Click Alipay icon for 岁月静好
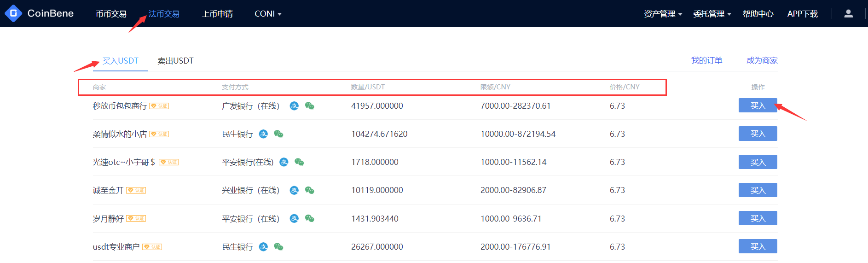 pyautogui.click(x=294, y=218)
